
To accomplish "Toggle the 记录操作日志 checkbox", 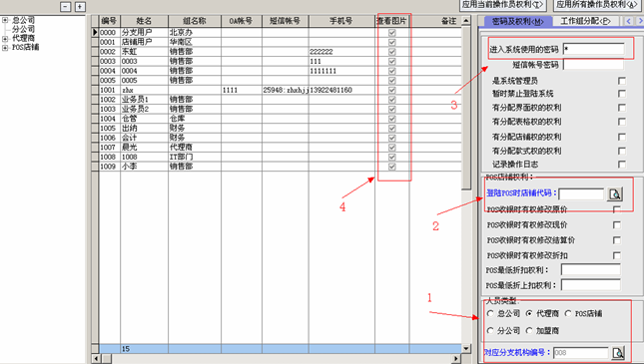I will (x=622, y=165).
